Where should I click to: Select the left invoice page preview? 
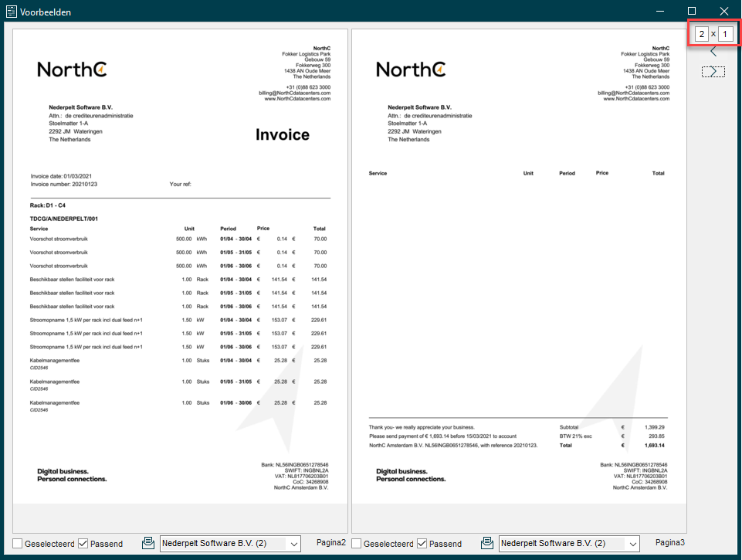tap(181, 280)
